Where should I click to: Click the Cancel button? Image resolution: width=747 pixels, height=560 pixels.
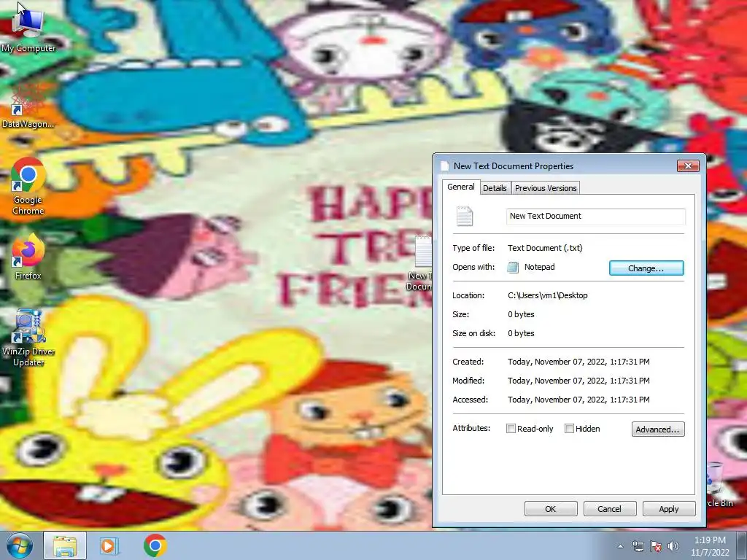(x=610, y=508)
